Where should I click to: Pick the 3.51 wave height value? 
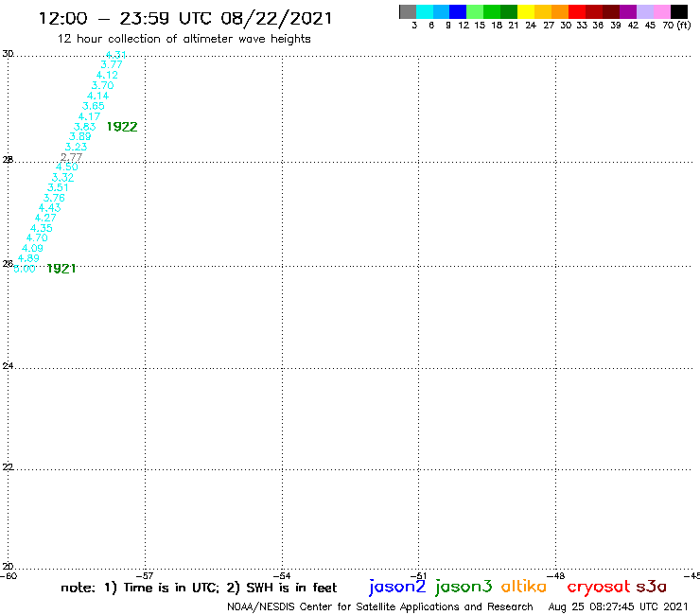(58, 187)
